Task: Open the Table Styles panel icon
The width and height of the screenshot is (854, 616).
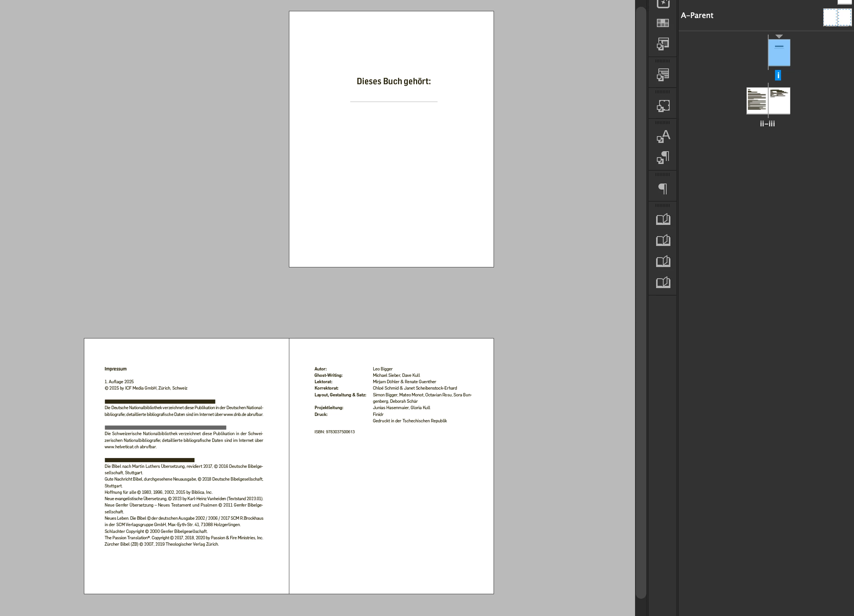Action: pyautogui.click(x=663, y=74)
